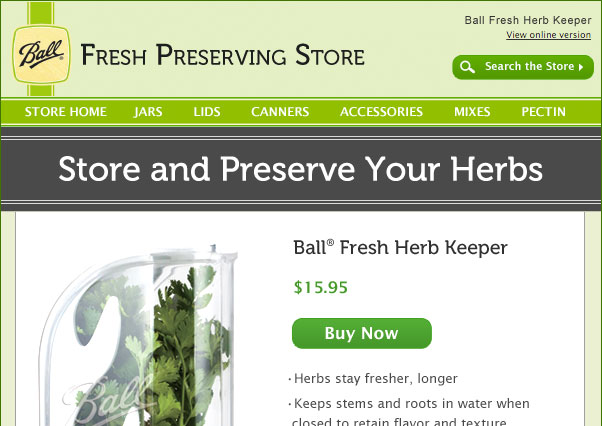Select the Lids navigation item
Viewport: 602px width, 426px height.
click(207, 112)
